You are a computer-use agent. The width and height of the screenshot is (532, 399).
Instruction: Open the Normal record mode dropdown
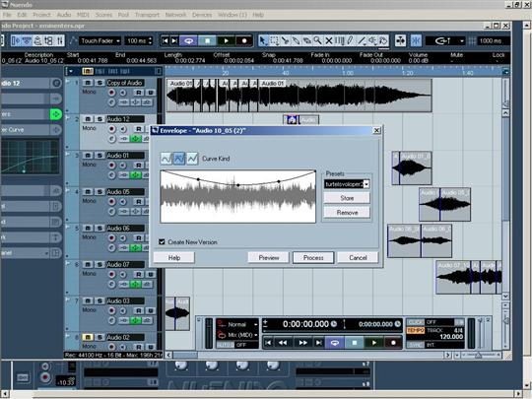240,325
